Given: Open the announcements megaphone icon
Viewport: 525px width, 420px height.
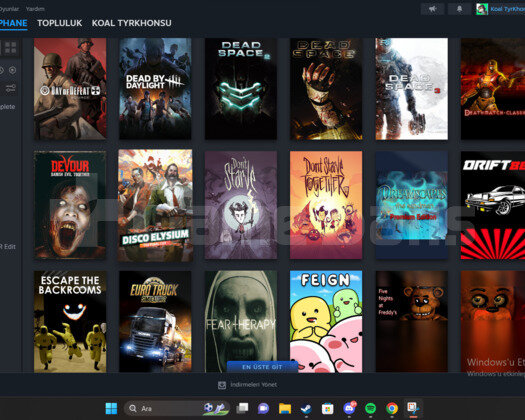Looking at the screenshot, I should (x=432, y=9).
